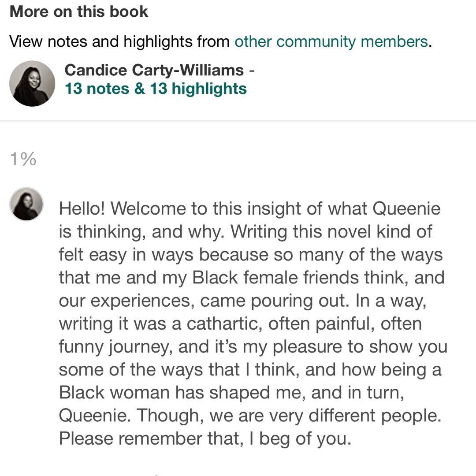Image resolution: width=476 pixels, height=476 pixels.
Task: Click the line beginning is thinking, and why
Action: pos(245,231)
